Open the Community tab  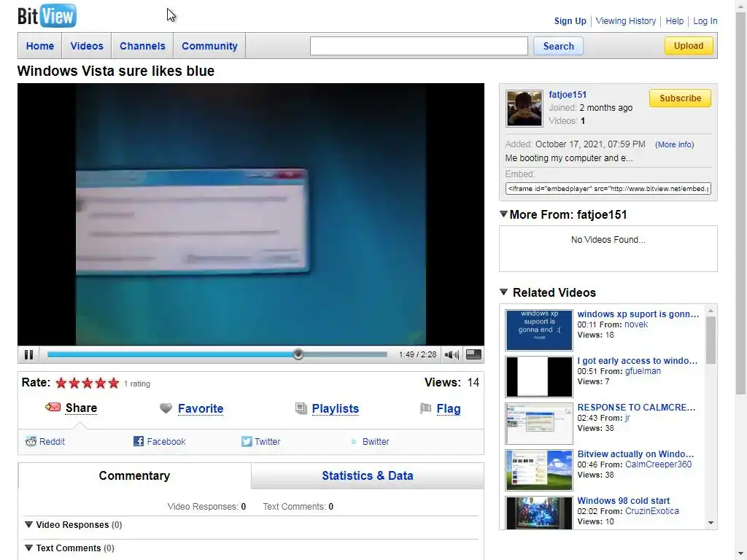tap(209, 46)
